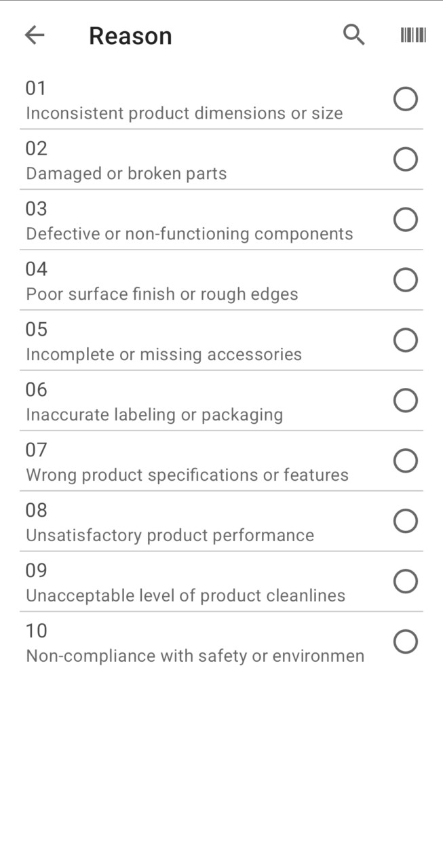
Task: Tap 'Inconsistent product dimensions or size' text
Action: click(184, 113)
